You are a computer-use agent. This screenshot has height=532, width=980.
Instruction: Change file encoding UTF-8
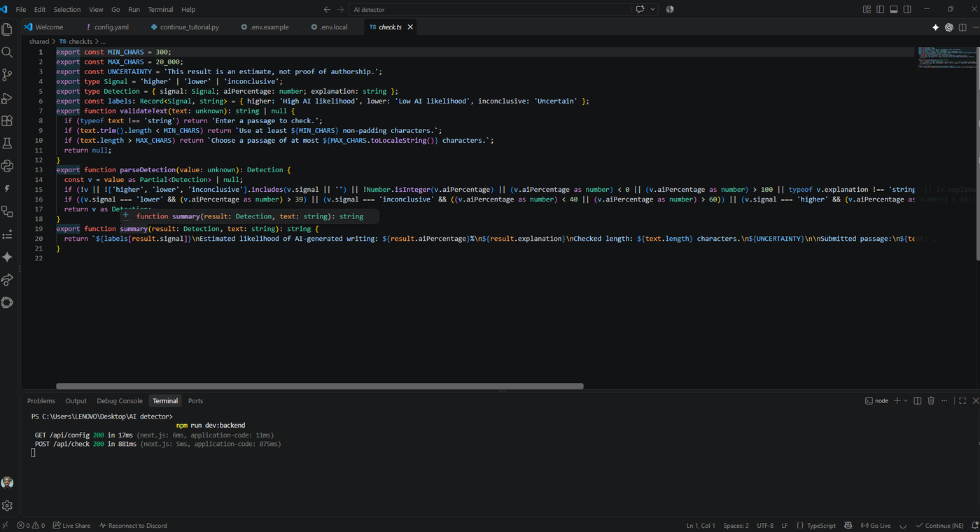(x=765, y=525)
